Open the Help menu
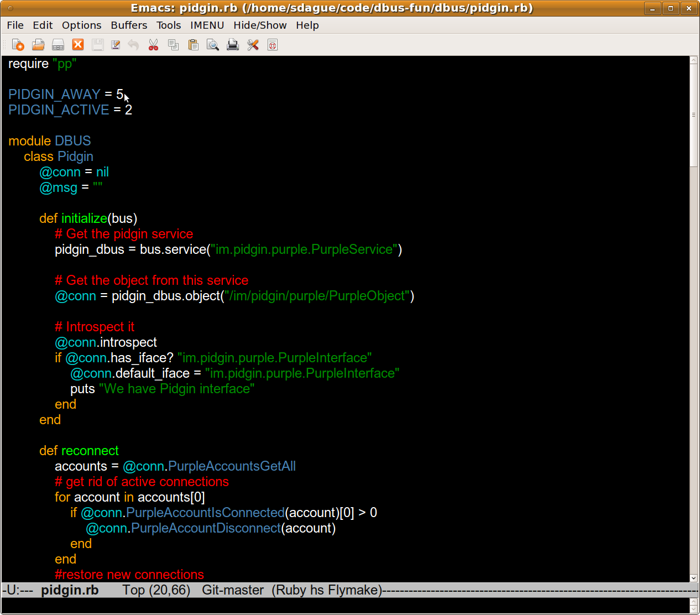 307,25
